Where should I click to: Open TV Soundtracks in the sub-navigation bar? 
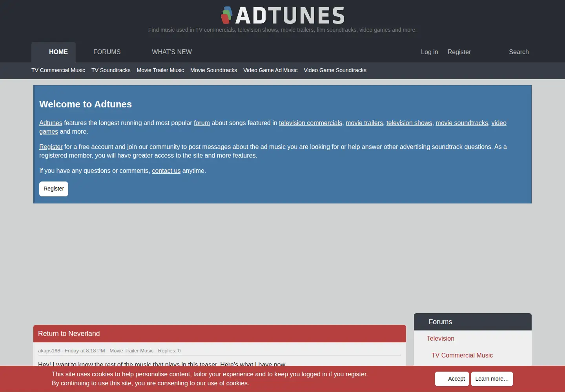(x=111, y=70)
